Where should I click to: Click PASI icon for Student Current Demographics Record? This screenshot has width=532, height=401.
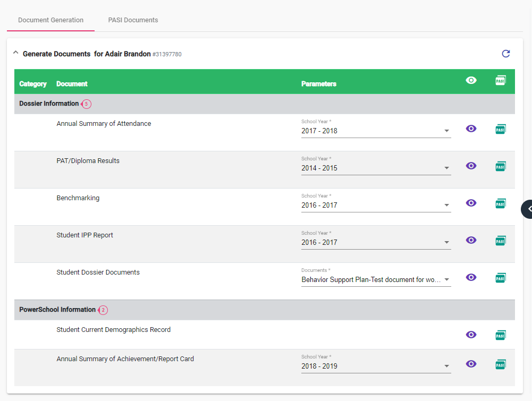(500, 335)
